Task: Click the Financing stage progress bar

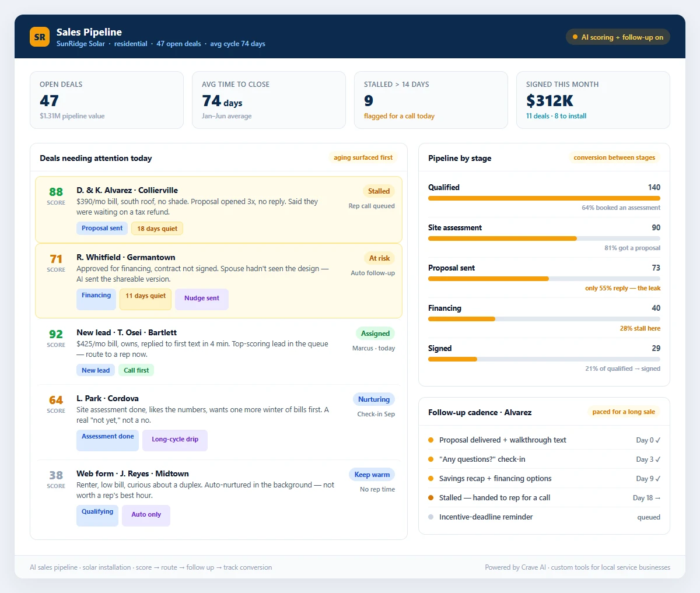Action: click(x=544, y=319)
